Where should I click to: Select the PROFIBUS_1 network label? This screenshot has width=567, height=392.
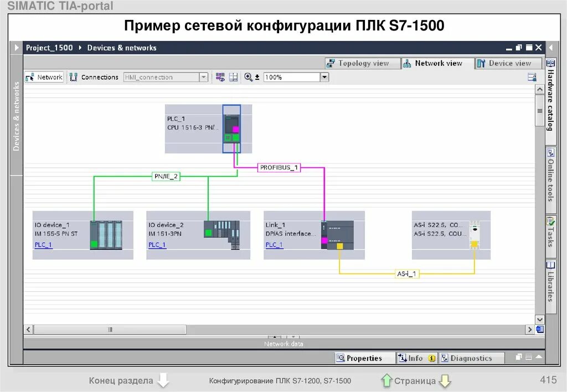click(x=279, y=167)
